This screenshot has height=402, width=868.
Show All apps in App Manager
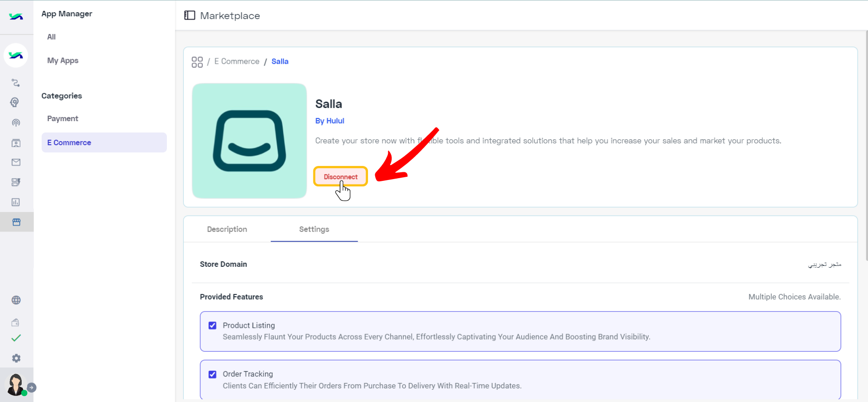tap(52, 37)
